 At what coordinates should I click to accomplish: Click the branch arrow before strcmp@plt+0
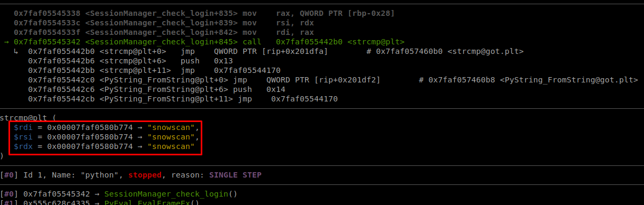(x=16, y=51)
